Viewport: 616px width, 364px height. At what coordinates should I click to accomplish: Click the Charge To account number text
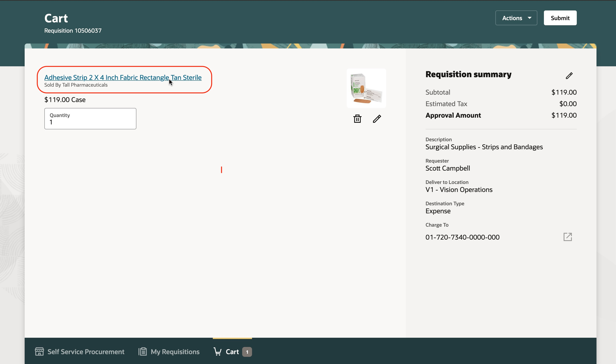click(x=462, y=237)
